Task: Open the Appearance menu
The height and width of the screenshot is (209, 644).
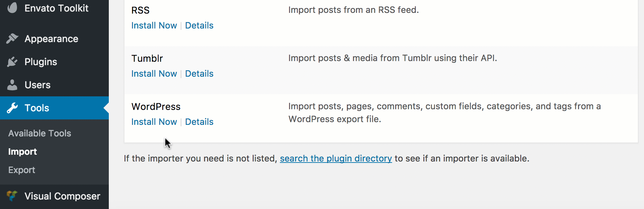Action: click(x=54, y=39)
